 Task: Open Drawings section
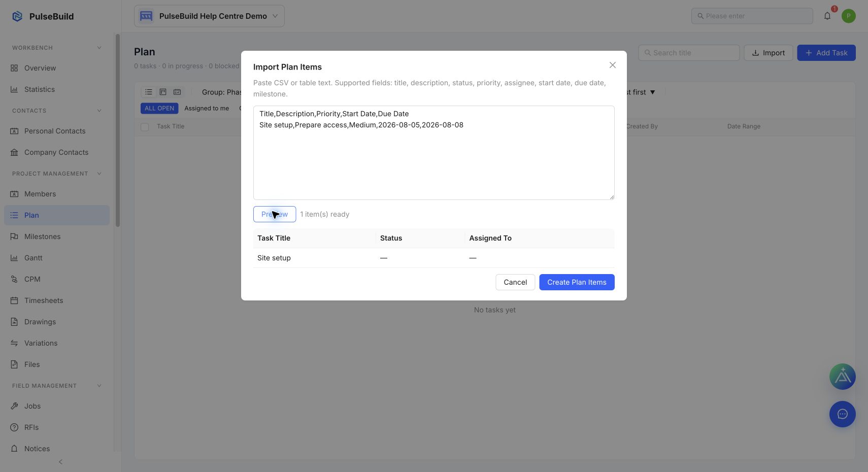[x=57, y=322]
